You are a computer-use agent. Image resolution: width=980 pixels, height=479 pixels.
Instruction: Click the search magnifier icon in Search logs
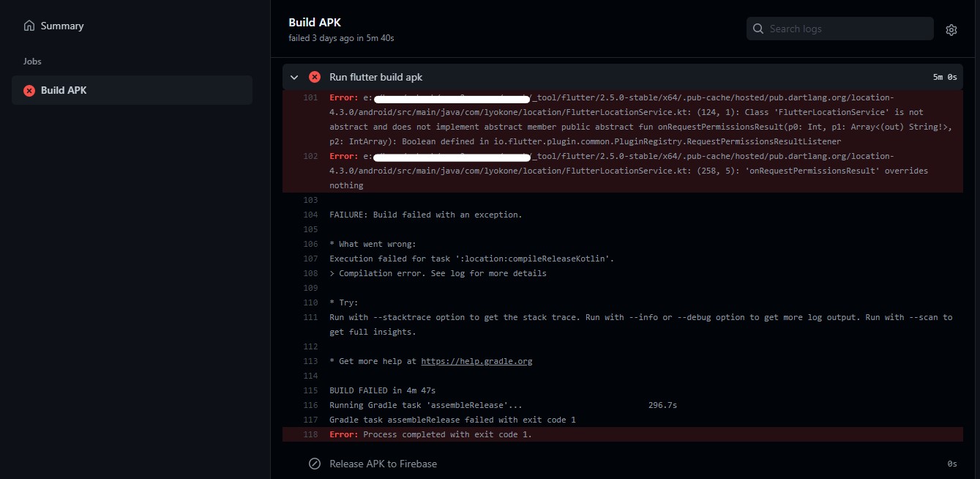pos(758,29)
